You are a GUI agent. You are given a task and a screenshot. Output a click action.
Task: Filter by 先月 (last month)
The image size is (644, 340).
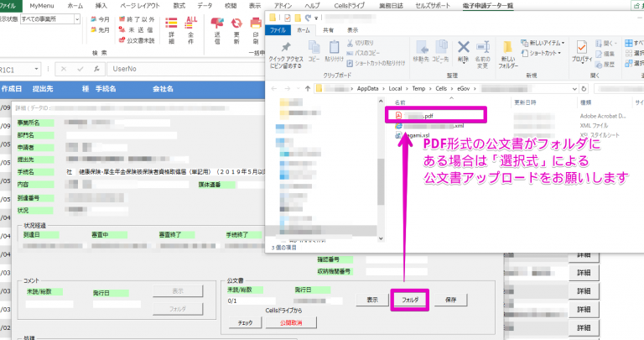pos(101,30)
